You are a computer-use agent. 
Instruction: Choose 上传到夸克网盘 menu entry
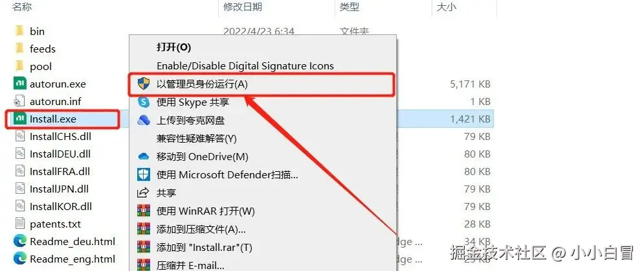190,120
